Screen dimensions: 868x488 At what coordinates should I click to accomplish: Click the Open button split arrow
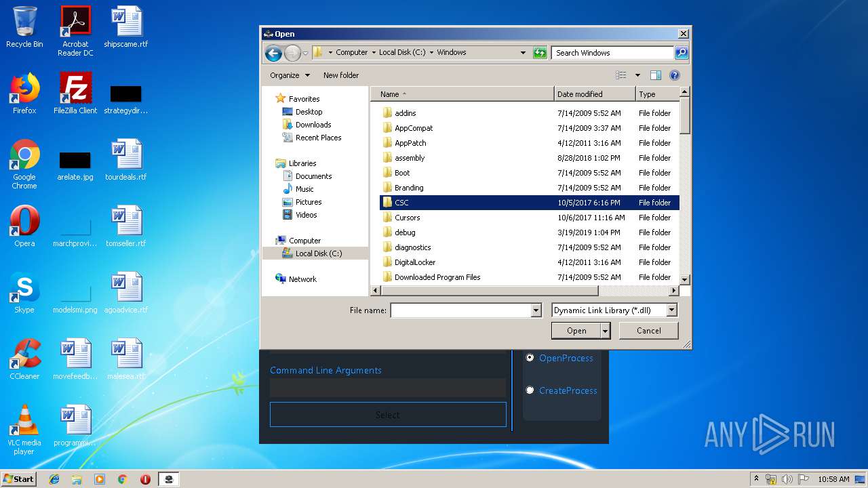pos(606,331)
